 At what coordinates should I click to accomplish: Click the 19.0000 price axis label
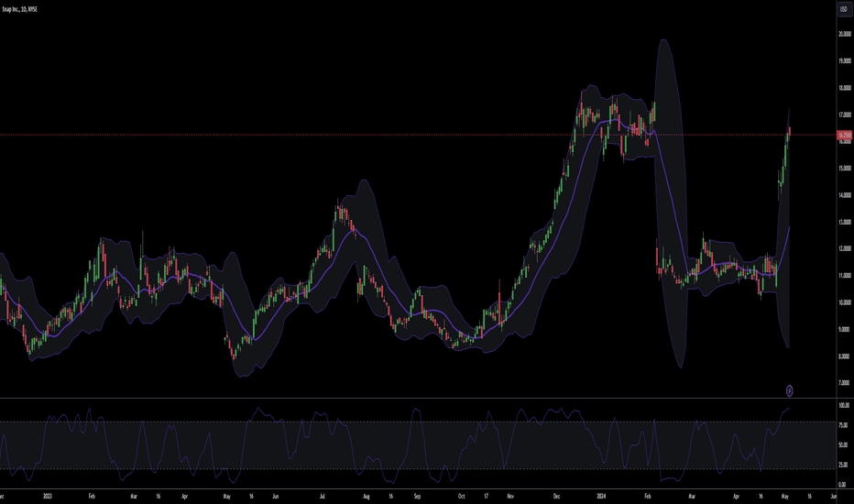click(845, 61)
